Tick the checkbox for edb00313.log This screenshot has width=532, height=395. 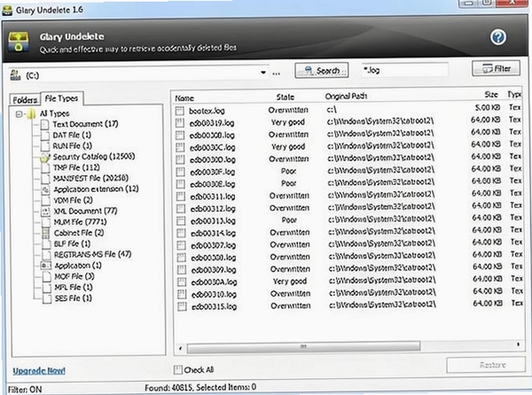point(181,221)
